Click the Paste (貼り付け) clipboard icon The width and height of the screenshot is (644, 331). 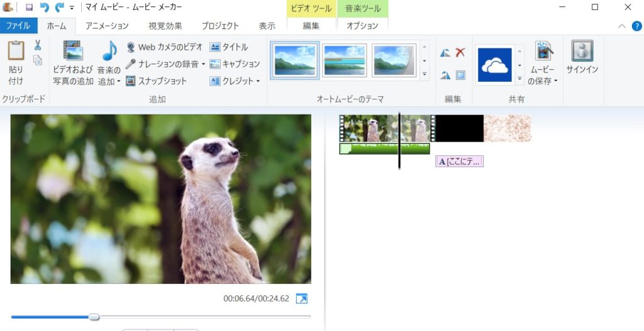coord(16,52)
